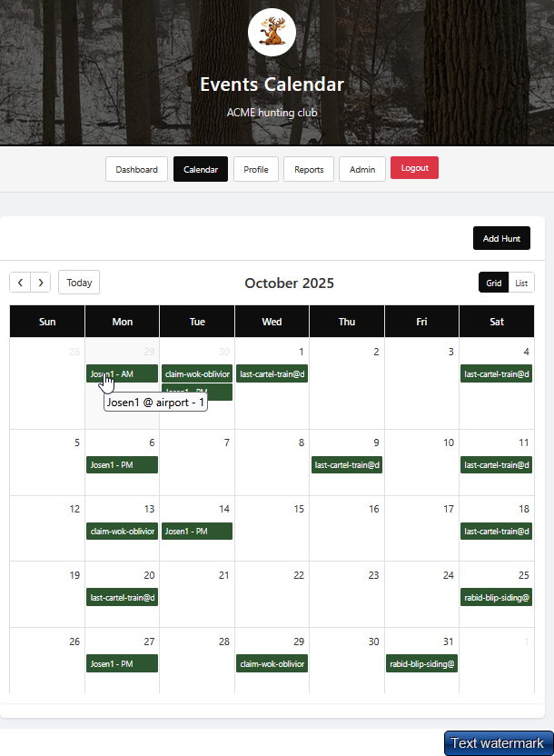Select day number 5
This screenshot has height=756, width=554.
point(76,443)
